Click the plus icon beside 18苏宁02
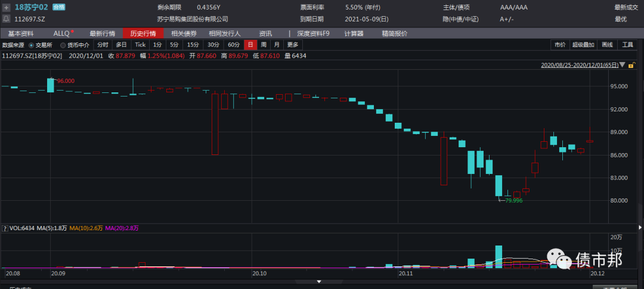The height and width of the screenshot is (289, 644). coord(6,8)
